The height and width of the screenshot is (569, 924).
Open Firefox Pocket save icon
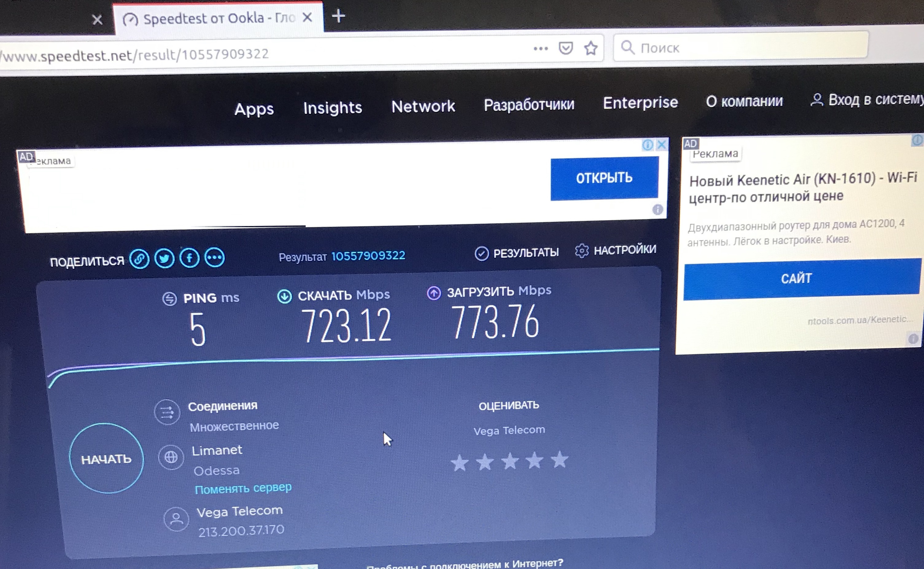(566, 48)
